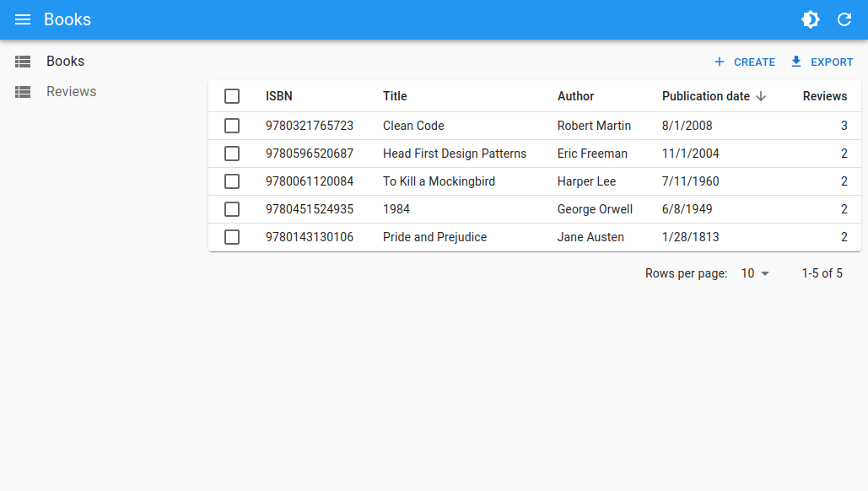Screen dimensions: 868x491
Task: Check the Pride and Prejudice row checkbox
Action: pyautogui.click(x=232, y=237)
